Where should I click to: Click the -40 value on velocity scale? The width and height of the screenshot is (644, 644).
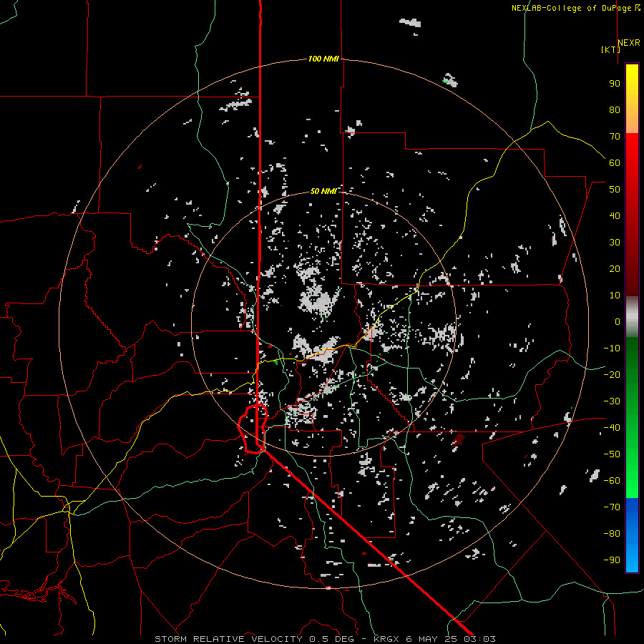(612, 428)
